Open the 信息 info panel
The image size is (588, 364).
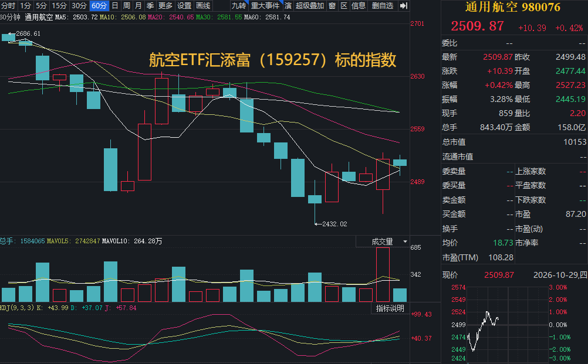(359, 6)
